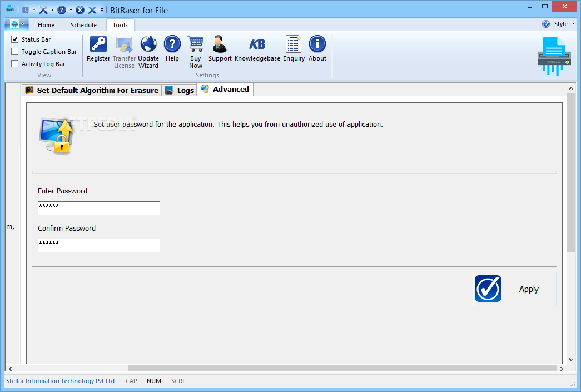This screenshot has height=392, width=581.
Task: Click the BitRaser shredder logo in ribbon
Action: point(554,56)
